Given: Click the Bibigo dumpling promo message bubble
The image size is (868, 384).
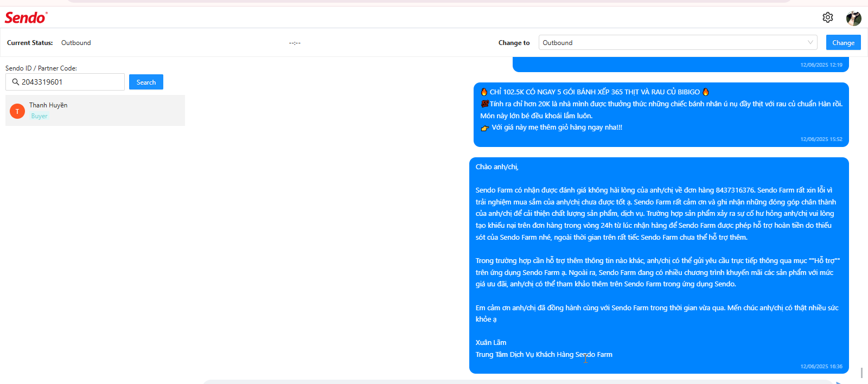Looking at the screenshot, I should pos(661,114).
